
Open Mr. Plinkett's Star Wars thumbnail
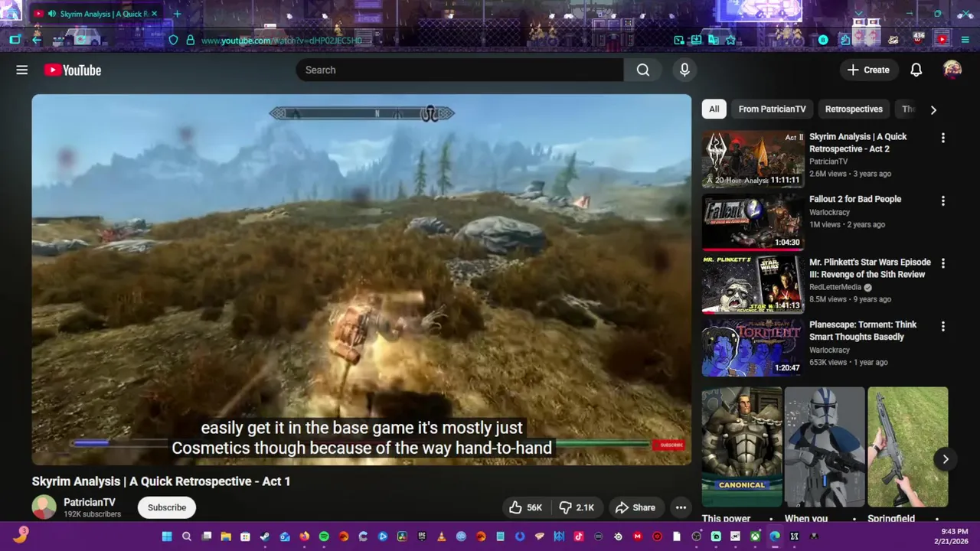753,285
